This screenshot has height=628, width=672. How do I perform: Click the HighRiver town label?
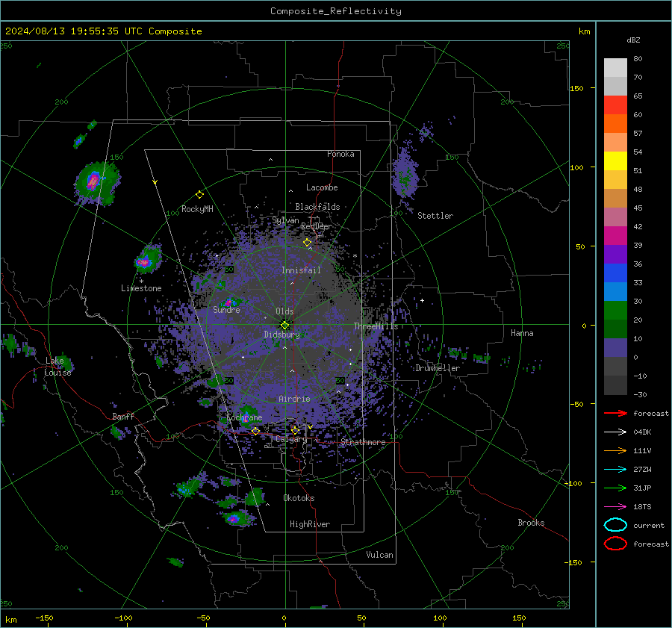[310, 524]
